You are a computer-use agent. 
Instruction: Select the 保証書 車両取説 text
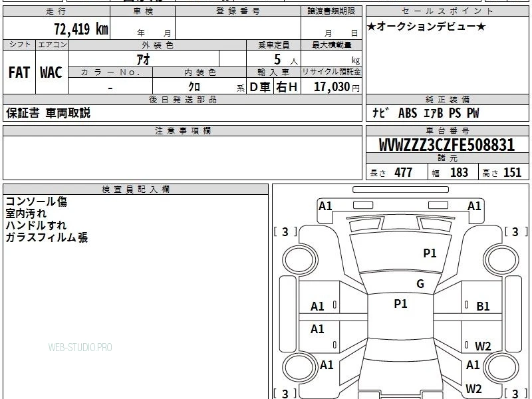pos(48,113)
